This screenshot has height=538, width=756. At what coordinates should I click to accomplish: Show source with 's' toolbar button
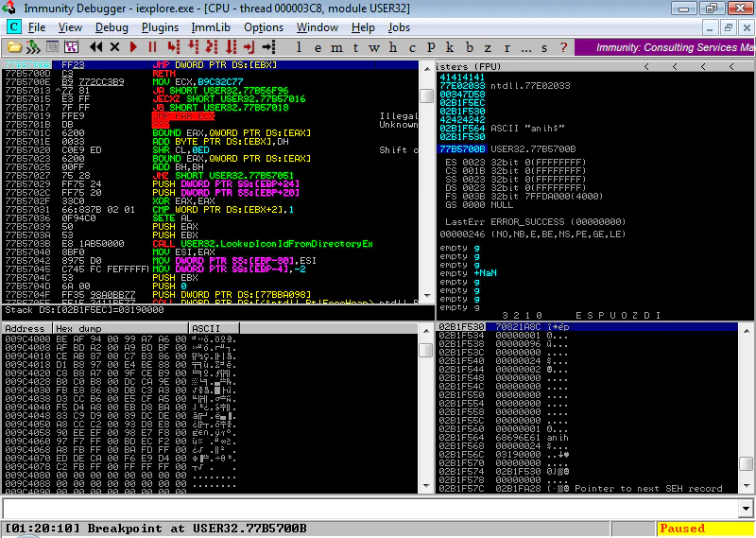coord(544,47)
